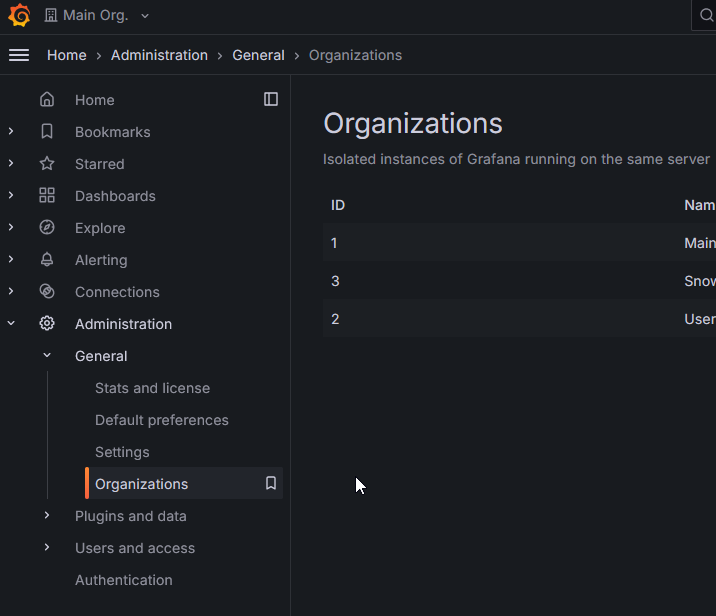Expand the Dashboards section chevron
The image size is (716, 616).
tap(11, 196)
